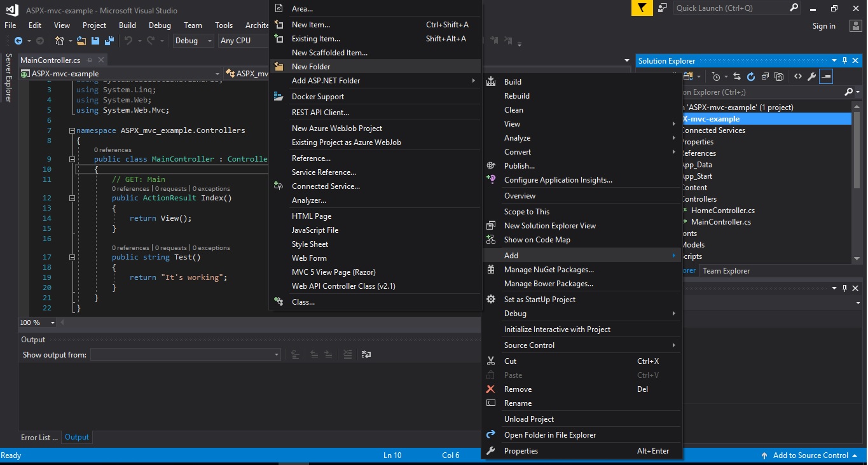The width and height of the screenshot is (868, 465).
Task: Click the Collapse All icon in Solution Explorer
Action: [x=765, y=76]
